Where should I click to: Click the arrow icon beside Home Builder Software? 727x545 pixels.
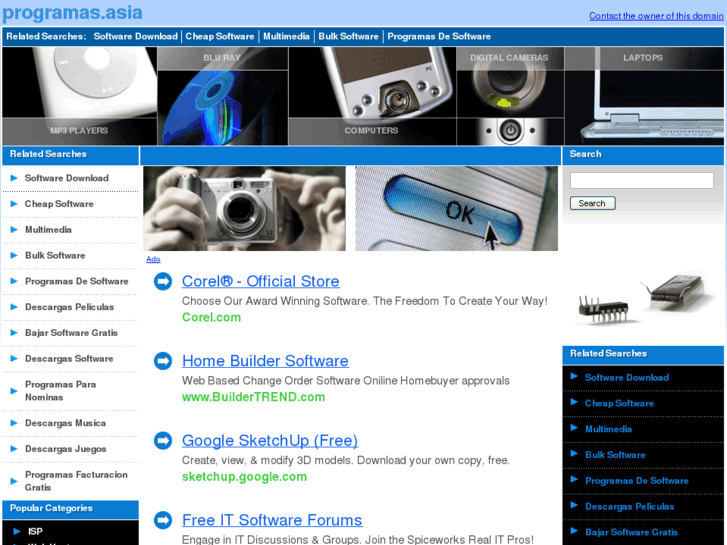pyautogui.click(x=163, y=361)
